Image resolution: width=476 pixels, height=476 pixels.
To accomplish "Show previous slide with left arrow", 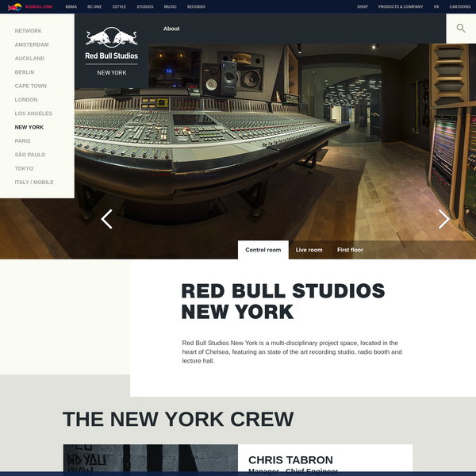I will tap(106, 219).
